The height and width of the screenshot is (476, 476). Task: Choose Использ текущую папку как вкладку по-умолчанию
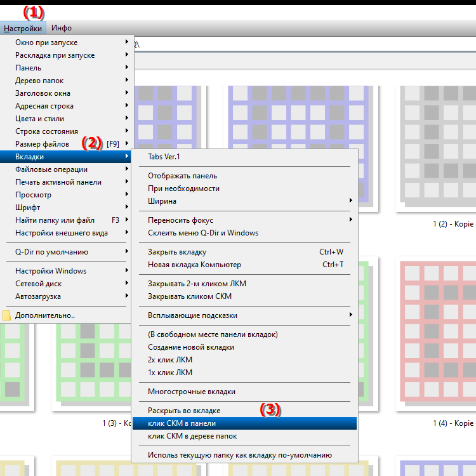245,455
